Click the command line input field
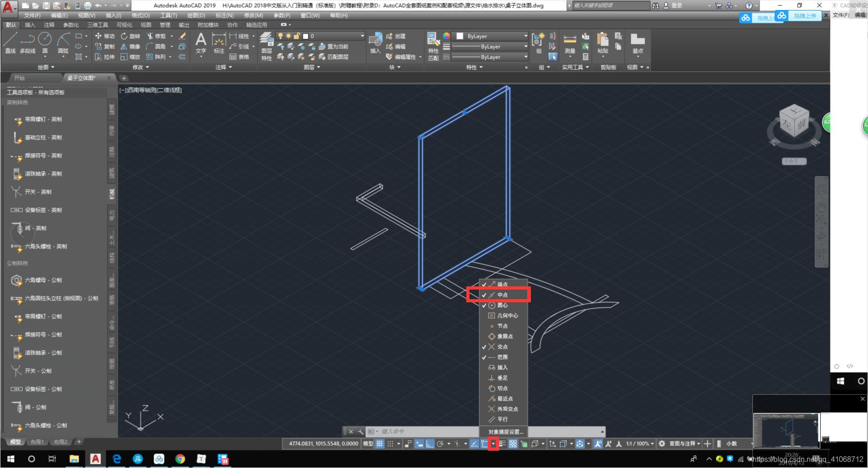This screenshot has height=468, width=868. tap(488, 431)
